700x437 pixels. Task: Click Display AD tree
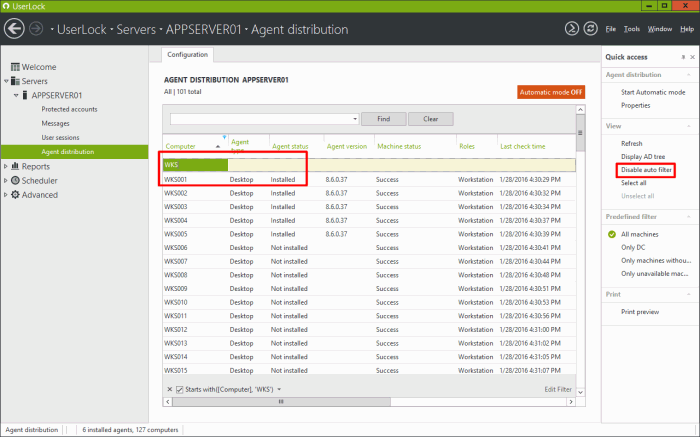(643, 156)
